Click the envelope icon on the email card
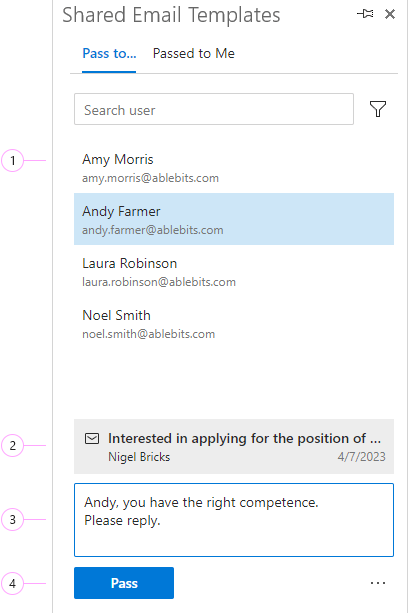The height and width of the screenshot is (613, 408). (x=92, y=439)
